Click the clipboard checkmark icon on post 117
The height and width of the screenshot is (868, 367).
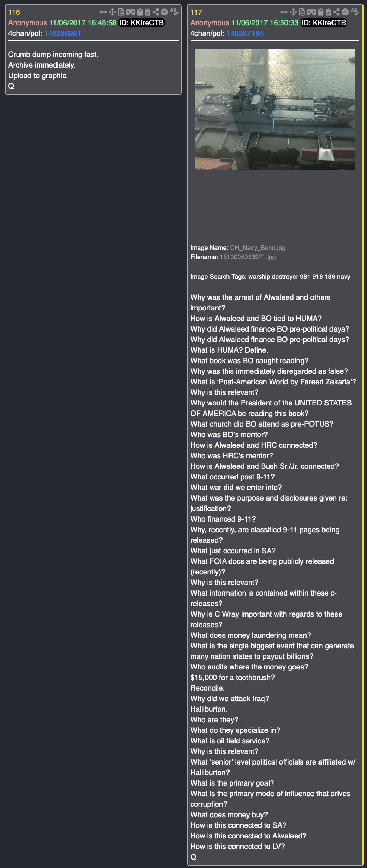point(328,12)
